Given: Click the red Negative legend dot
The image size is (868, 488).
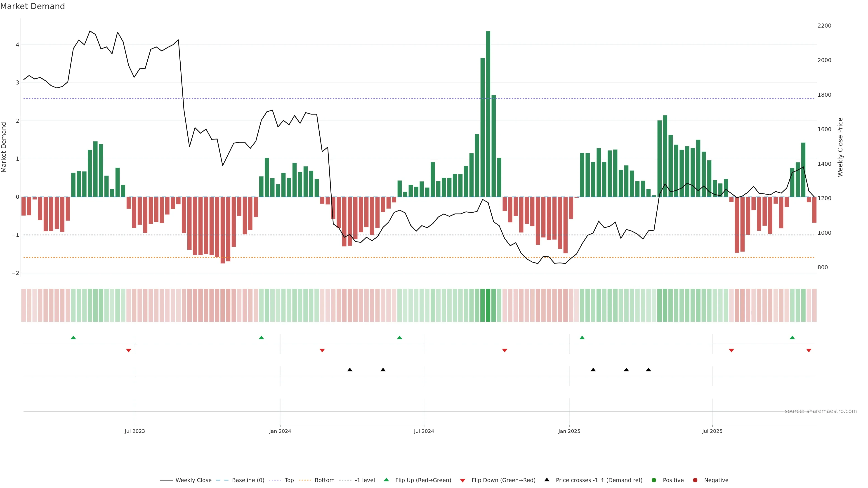Looking at the screenshot, I should (695, 480).
